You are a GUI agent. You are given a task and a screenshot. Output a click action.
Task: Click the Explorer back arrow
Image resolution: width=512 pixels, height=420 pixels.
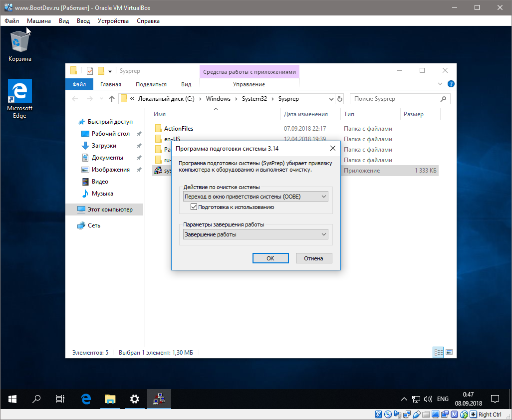pos(75,99)
